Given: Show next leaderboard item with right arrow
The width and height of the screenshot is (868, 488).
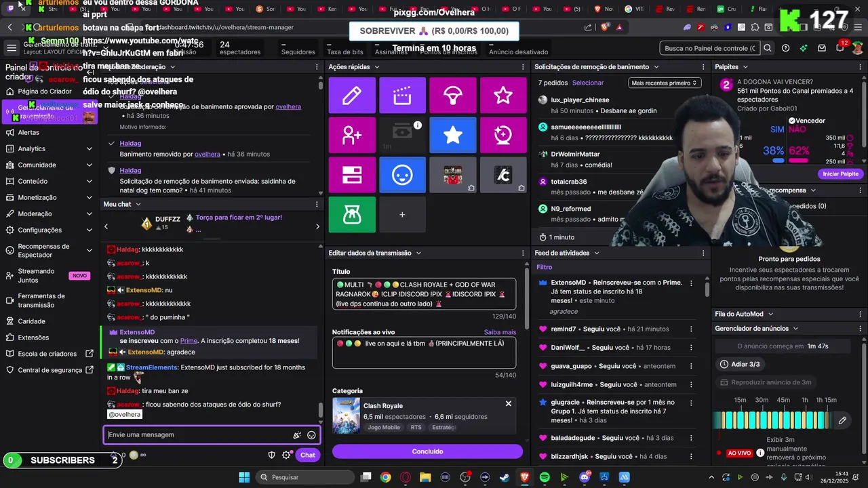Looking at the screenshot, I should (317, 226).
